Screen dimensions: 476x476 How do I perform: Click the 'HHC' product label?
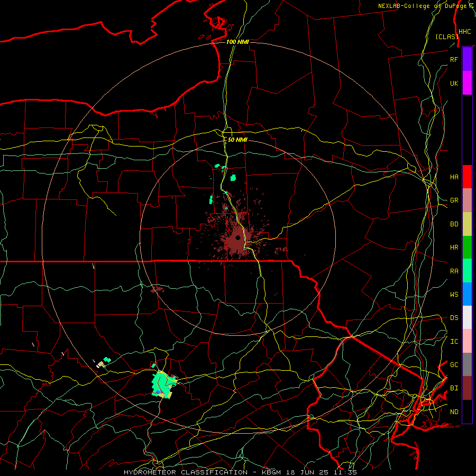tap(465, 32)
